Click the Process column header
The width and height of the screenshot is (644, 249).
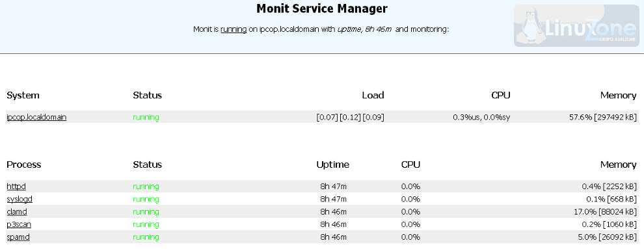pos(24,165)
